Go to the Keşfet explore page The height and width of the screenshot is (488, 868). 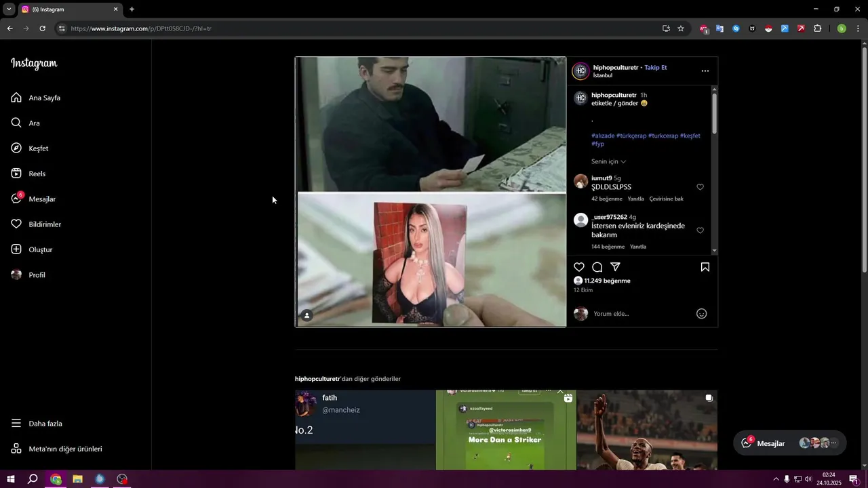(30, 148)
